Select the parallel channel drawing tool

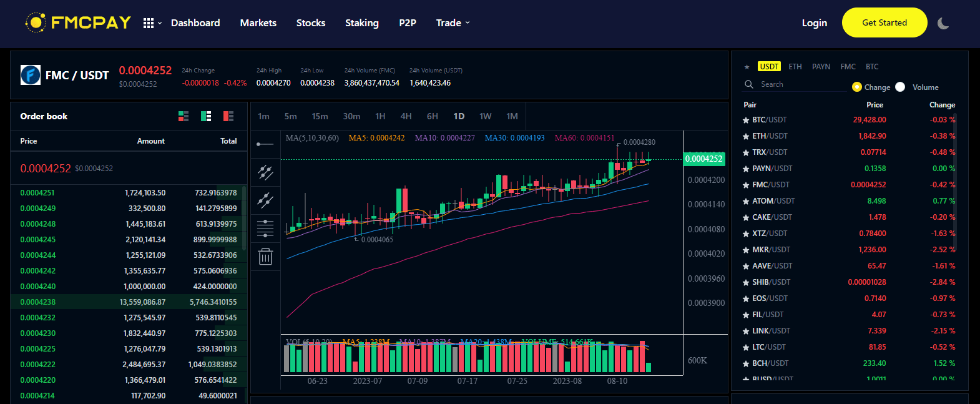click(x=265, y=172)
